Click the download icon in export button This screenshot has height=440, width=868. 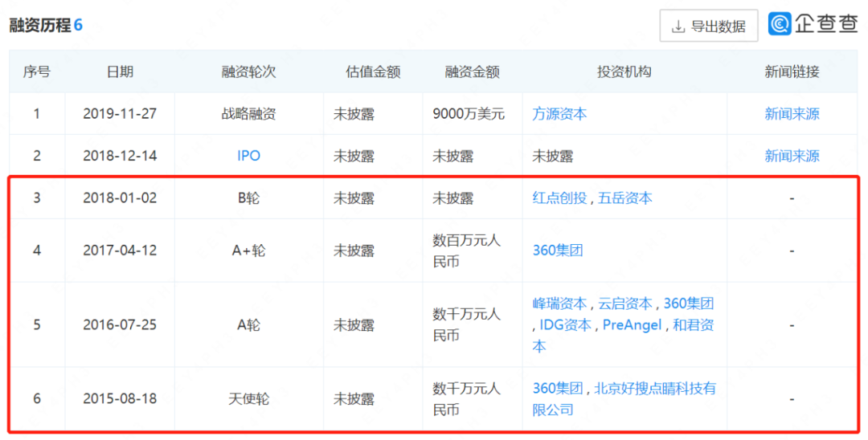pyautogui.click(x=678, y=26)
